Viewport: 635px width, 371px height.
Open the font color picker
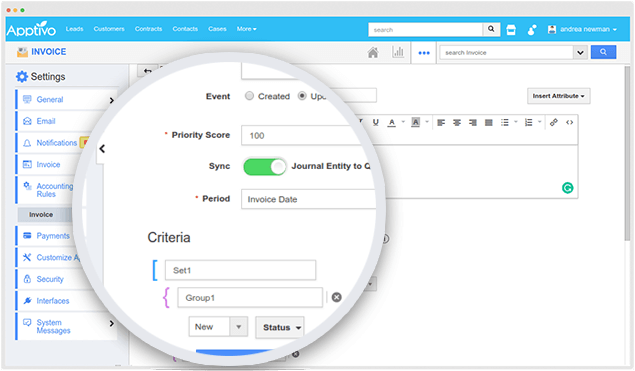[392, 122]
